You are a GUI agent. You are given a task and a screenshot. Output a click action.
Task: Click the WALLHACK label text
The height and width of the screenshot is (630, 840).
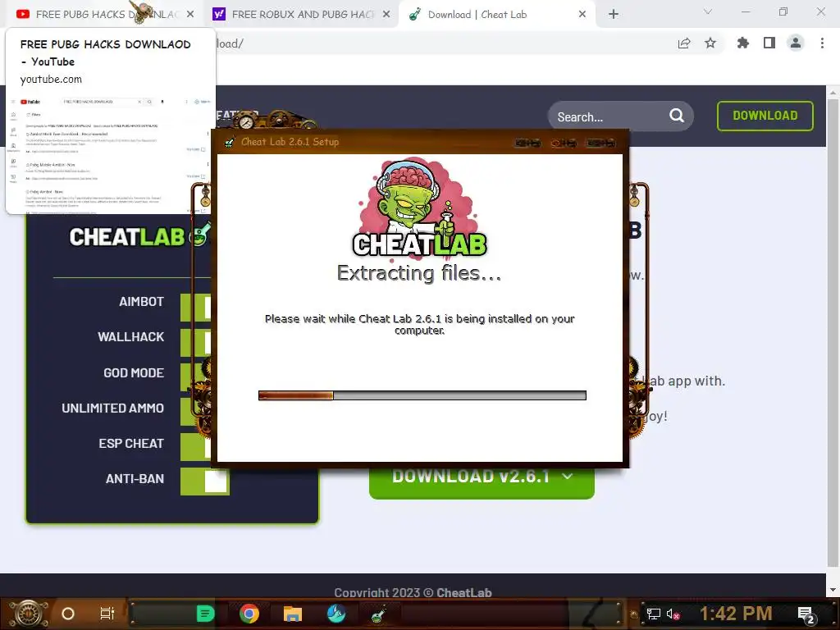[x=130, y=337]
